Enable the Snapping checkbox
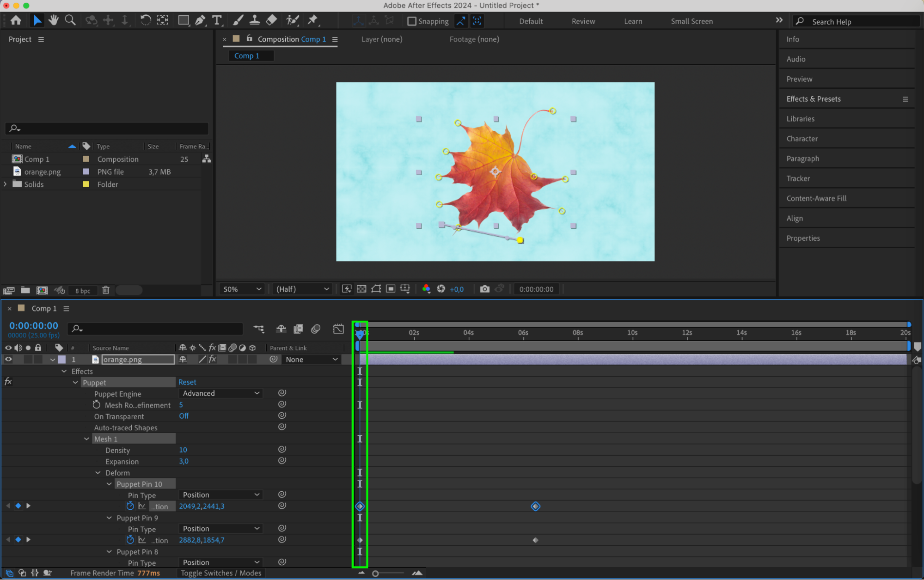 coord(411,21)
